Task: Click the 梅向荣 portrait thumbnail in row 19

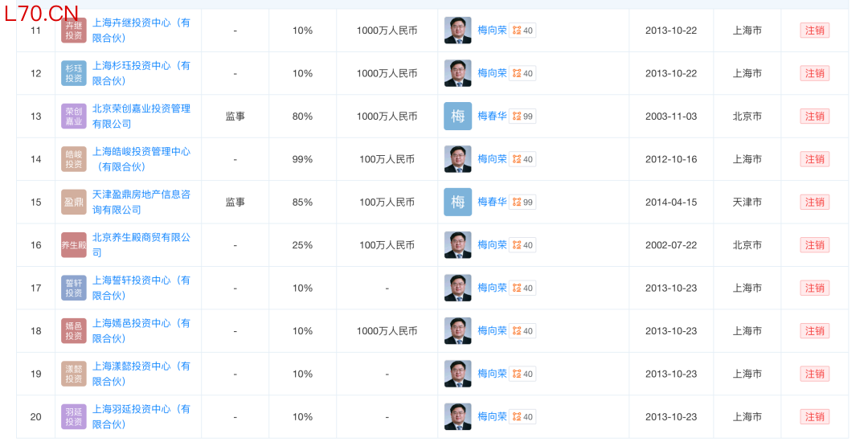Action: pos(458,374)
